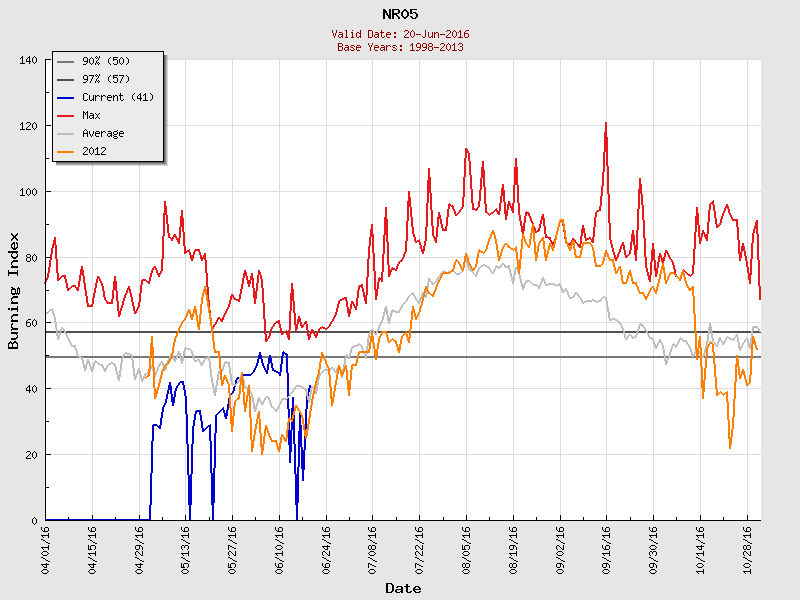The height and width of the screenshot is (600, 800).
Task: Click the 100 value on y-axis
Action: click(28, 192)
